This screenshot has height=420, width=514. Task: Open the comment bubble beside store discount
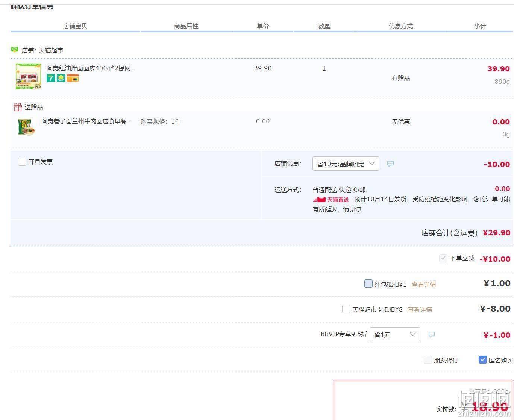pos(390,164)
